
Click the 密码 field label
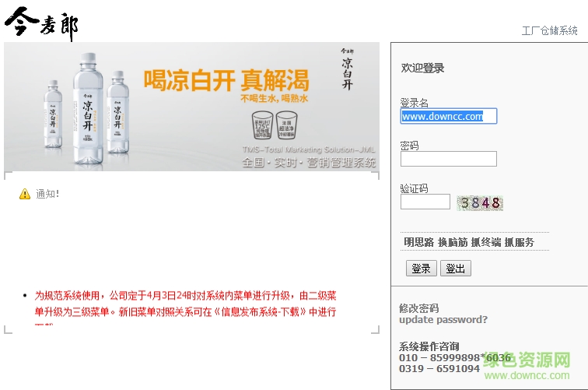[409, 146]
